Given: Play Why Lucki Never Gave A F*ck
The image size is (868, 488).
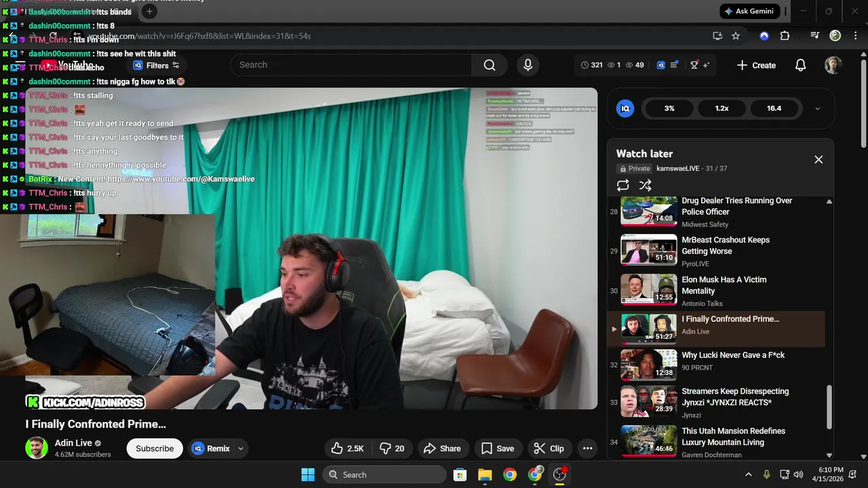Looking at the screenshot, I should click(715, 365).
